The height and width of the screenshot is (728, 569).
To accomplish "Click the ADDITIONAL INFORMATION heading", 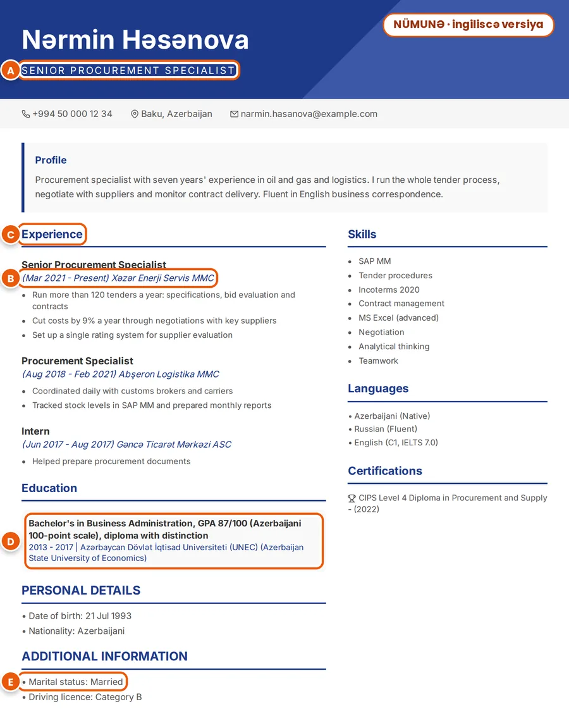I will (104, 656).
